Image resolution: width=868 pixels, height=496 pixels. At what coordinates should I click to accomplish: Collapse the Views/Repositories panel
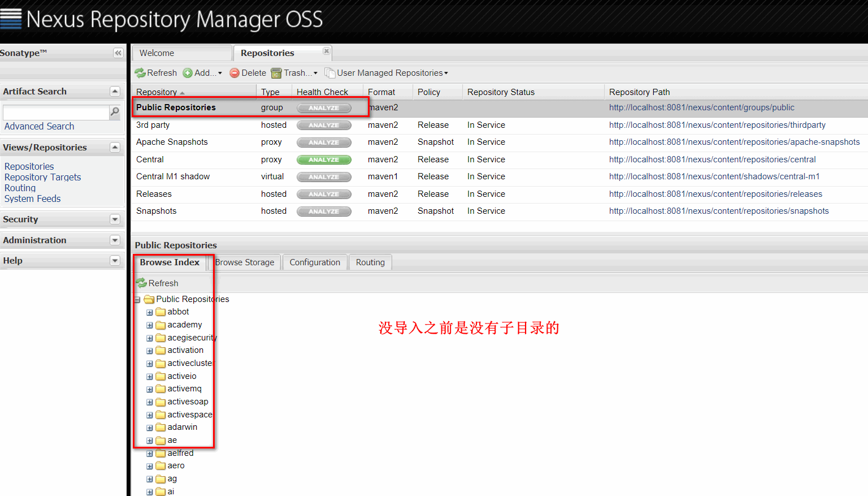[x=115, y=147]
